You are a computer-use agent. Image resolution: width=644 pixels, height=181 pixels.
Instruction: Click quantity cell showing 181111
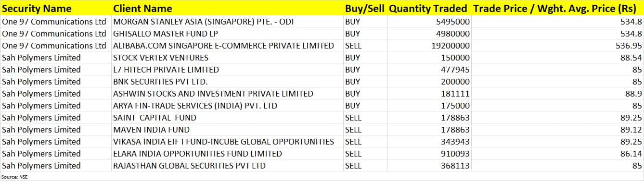pos(429,94)
